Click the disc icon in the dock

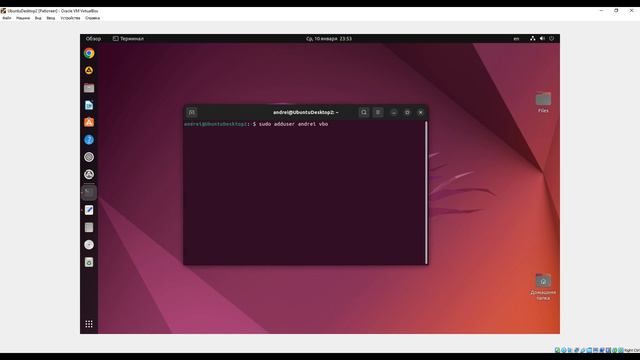click(89, 245)
